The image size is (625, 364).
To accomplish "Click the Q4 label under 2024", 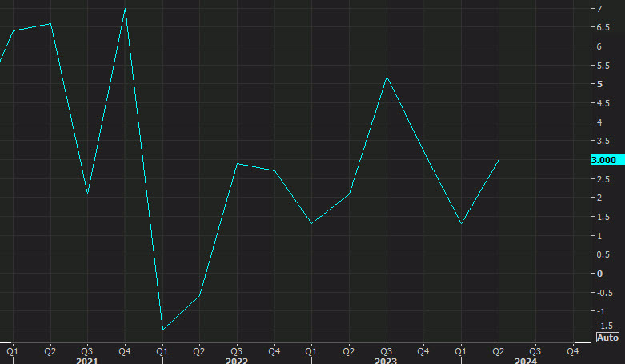I will point(573,350).
